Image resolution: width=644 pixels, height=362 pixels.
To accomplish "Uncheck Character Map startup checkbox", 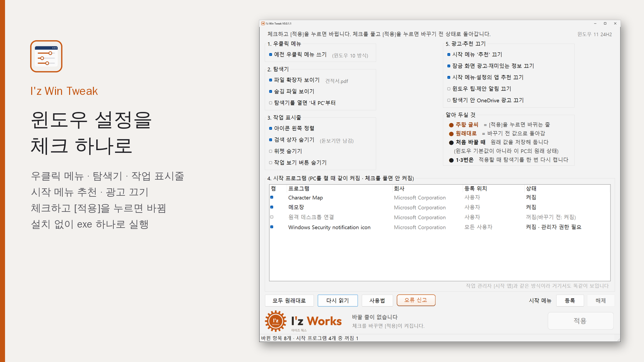I will click(x=272, y=197).
